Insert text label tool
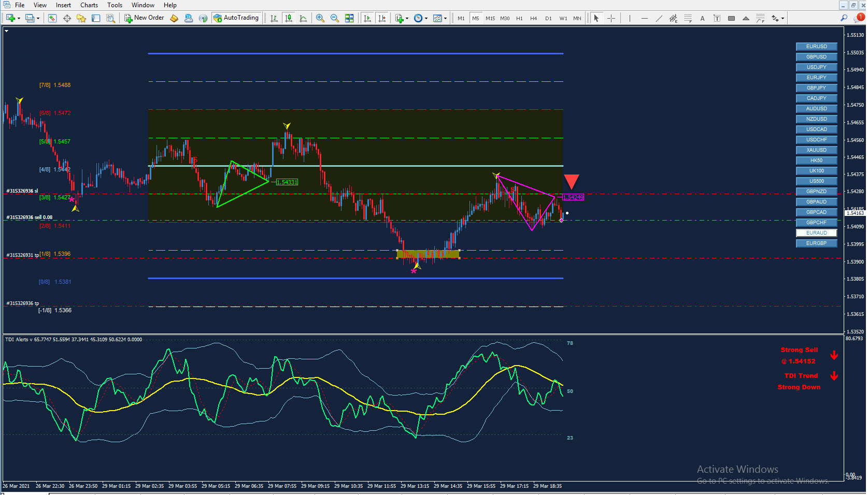Image resolution: width=868 pixels, height=495 pixels. point(717,18)
